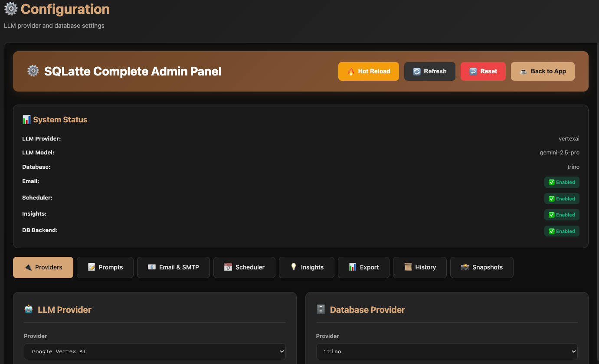This screenshot has width=599, height=364.
Task: Click the Back to App button
Action: point(543,71)
